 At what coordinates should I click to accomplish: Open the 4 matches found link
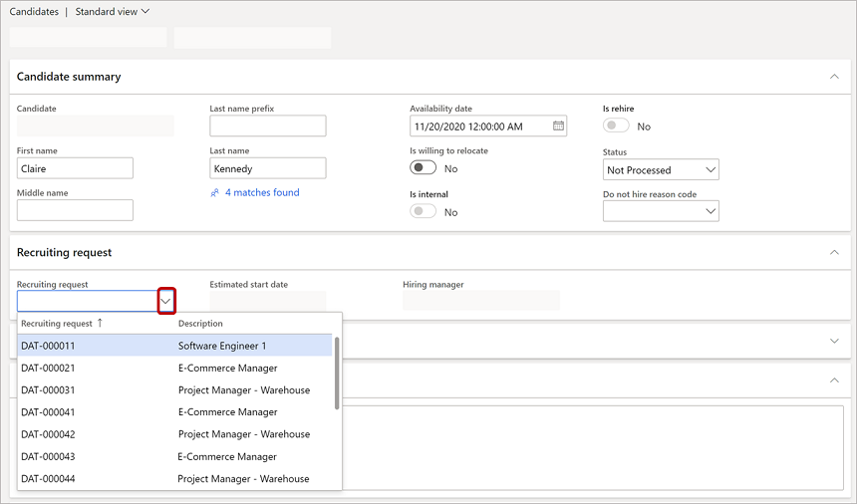[x=262, y=193]
